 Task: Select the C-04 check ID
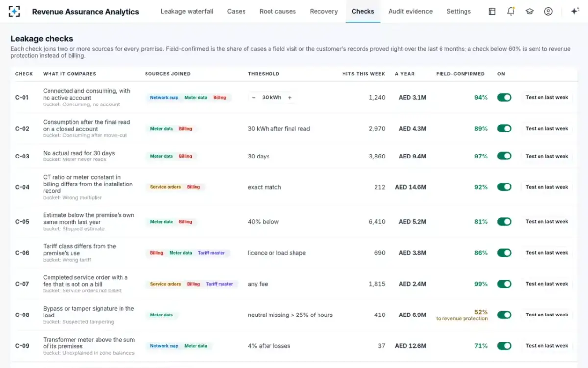click(x=22, y=187)
